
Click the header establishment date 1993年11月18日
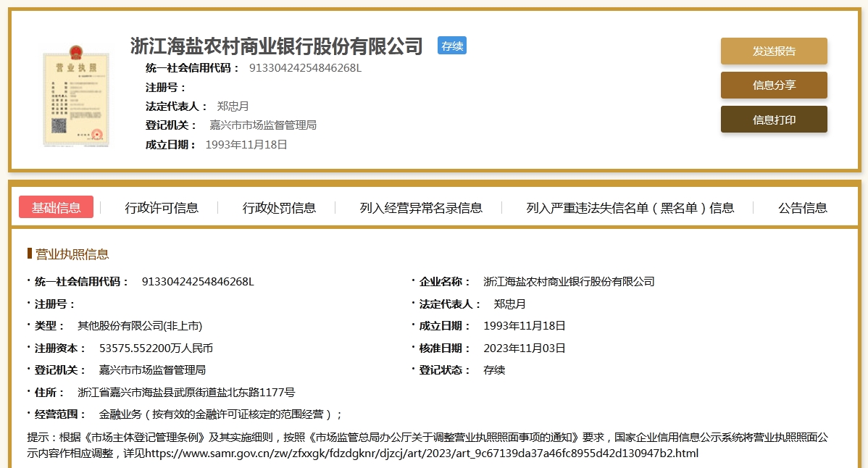[x=246, y=145]
